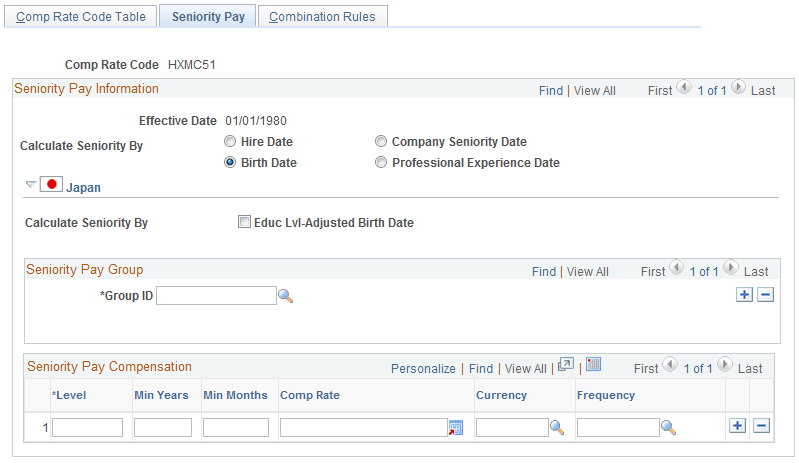The height and width of the screenshot is (463, 799).
Task: Select Company Seniority Date option
Action: click(381, 142)
